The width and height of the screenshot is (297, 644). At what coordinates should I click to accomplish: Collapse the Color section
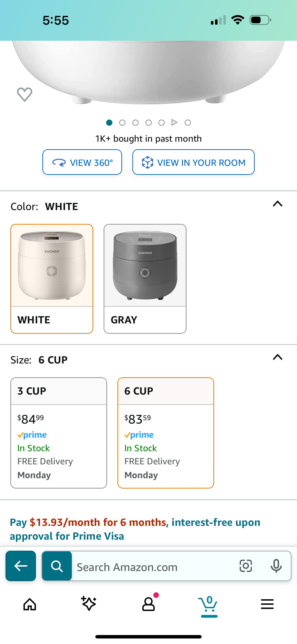pyautogui.click(x=277, y=204)
